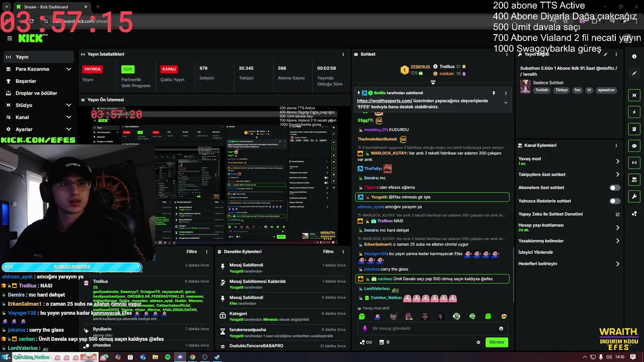Open three-dot menu of Sohbet panel
This screenshot has height=362, width=644.
click(507, 54)
